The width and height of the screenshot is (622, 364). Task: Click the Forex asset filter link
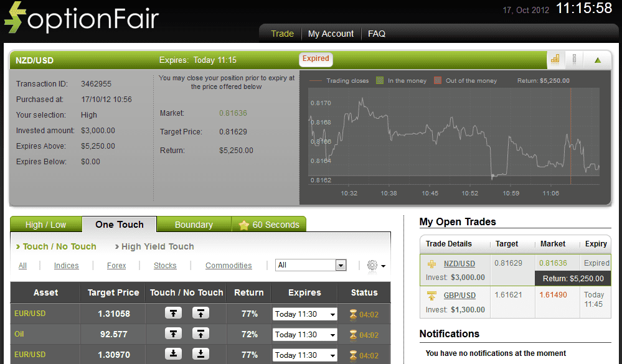pos(116,265)
